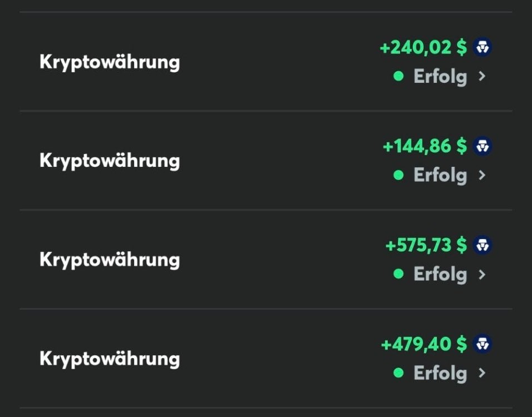Viewport: 532px width, 417px height.
Task: Click the coin icon beside +240,02 $
Action: point(482,48)
